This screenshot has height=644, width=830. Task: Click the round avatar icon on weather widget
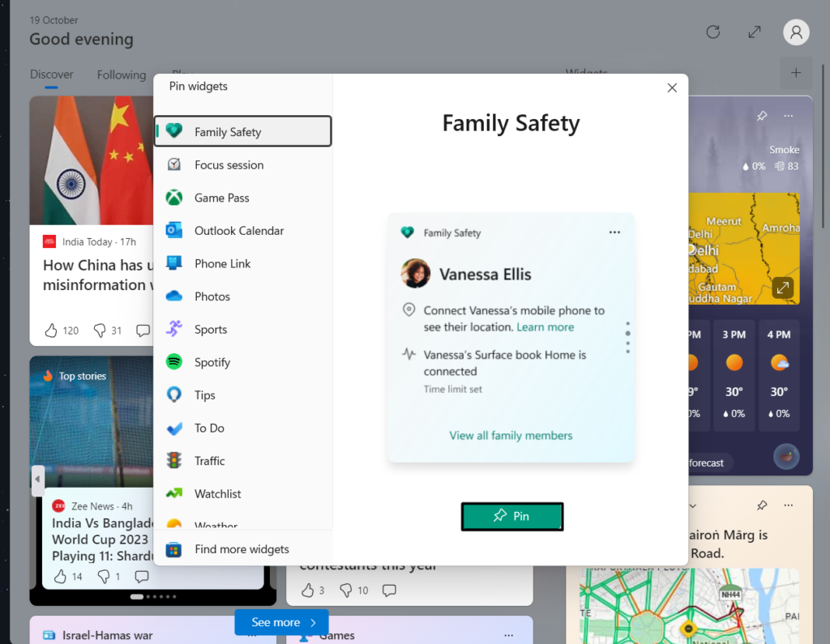[786, 457]
